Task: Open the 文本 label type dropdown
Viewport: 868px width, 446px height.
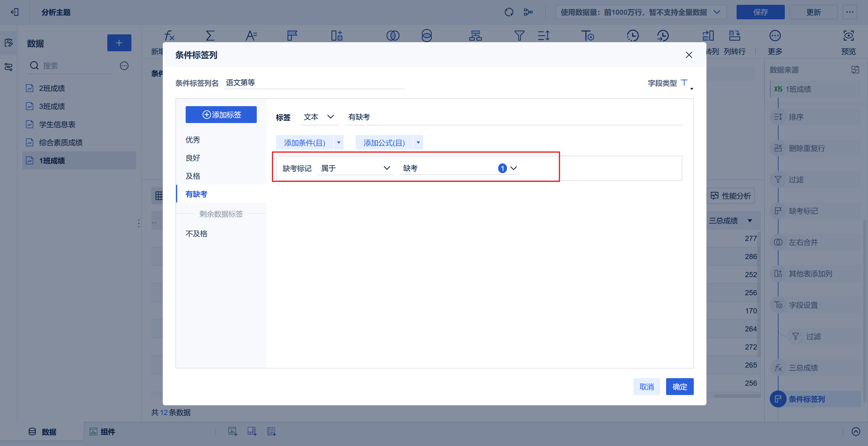Action: tap(319, 117)
